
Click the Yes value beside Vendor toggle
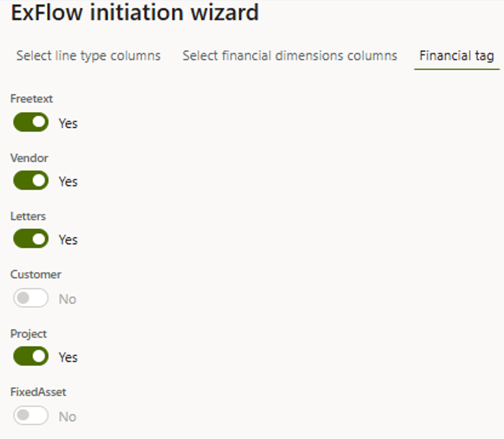tap(68, 182)
